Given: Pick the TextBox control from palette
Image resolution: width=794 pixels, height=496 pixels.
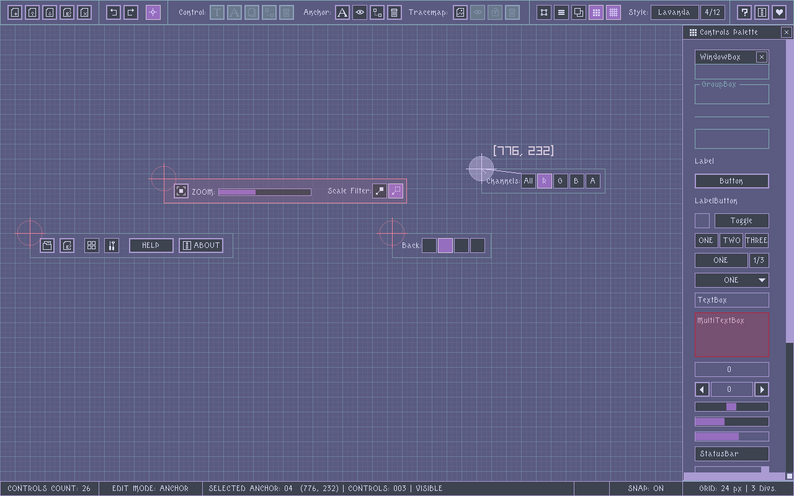Looking at the screenshot, I should (732, 300).
